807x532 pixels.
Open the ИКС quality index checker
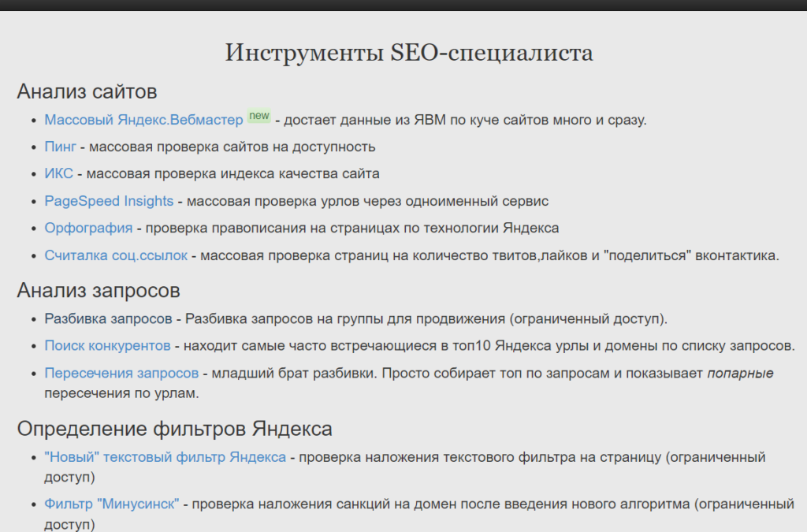(60, 173)
